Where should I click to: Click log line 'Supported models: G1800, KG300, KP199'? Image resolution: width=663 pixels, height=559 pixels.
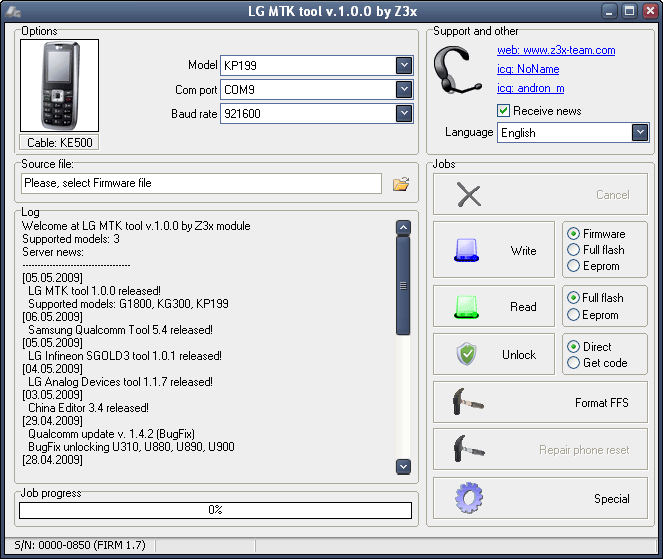coord(129,304)
